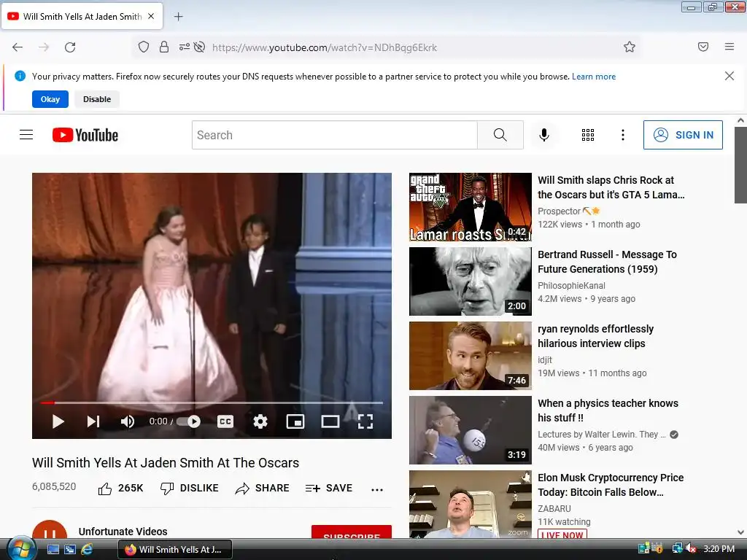The height and width of the screenshot is (560, 747).
Task: Click the search magnifier button
Action: pos(500,135)
